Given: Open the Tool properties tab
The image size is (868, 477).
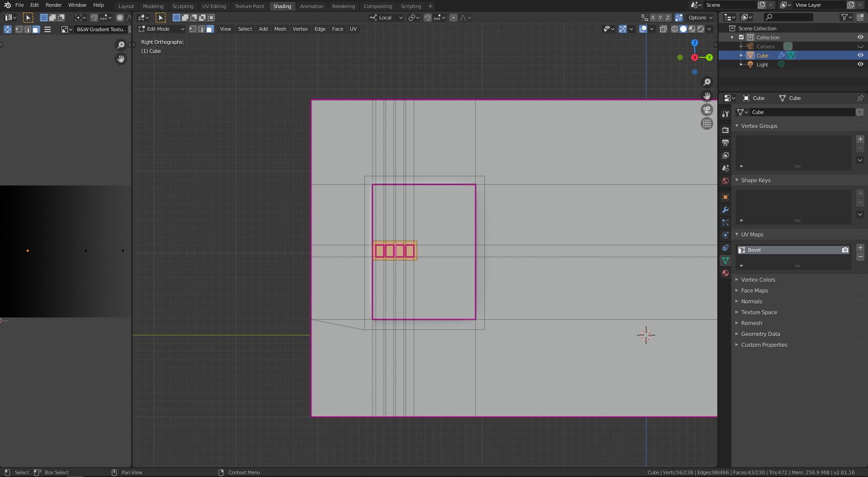Looking at the screenshot, I should point(725,113).
